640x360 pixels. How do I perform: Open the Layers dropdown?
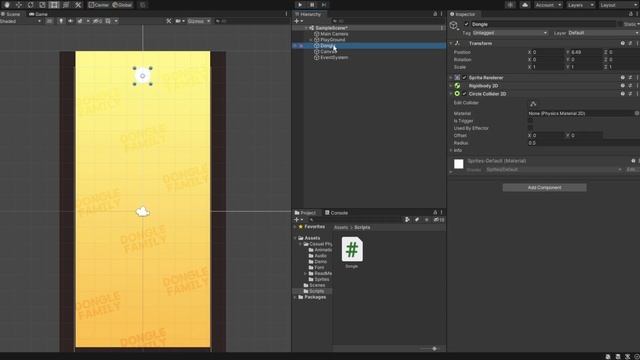(x=580, y=5)
